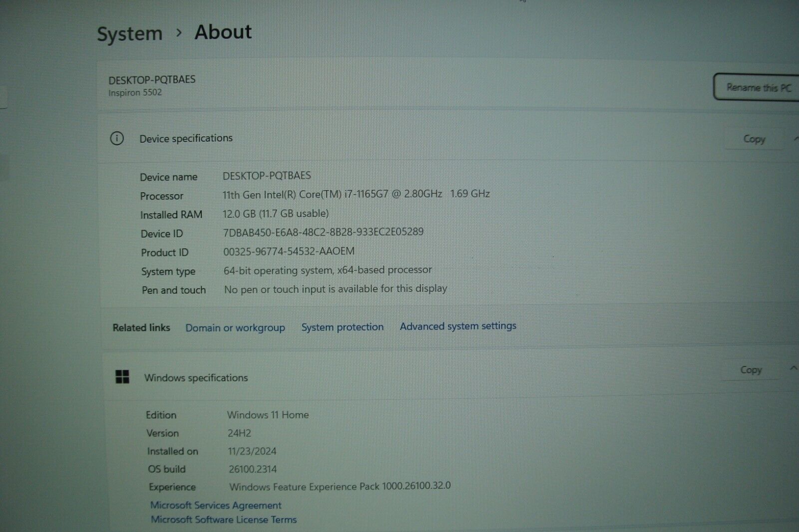Copy the Windows specifications details
The width and height of the screenshot is (799, 532).
[x=751, y=369]
